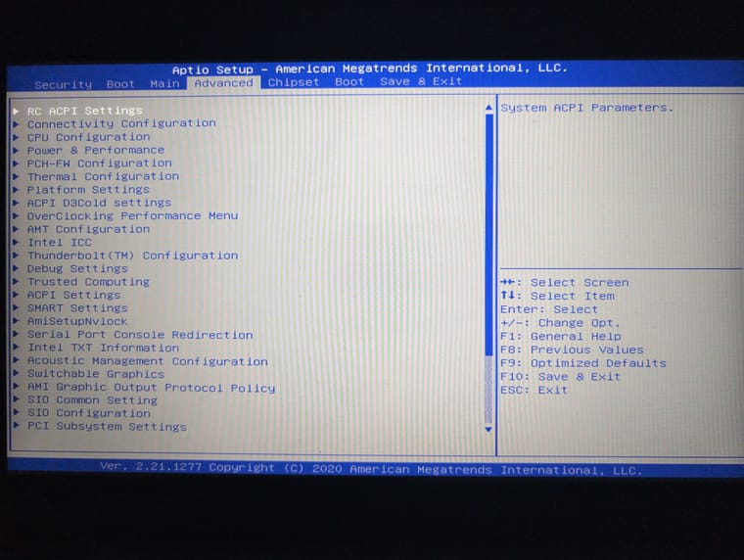Click the blue scrollbar thumb
The height and width of the screenshot is (560, 744).
tap(488, 234)
